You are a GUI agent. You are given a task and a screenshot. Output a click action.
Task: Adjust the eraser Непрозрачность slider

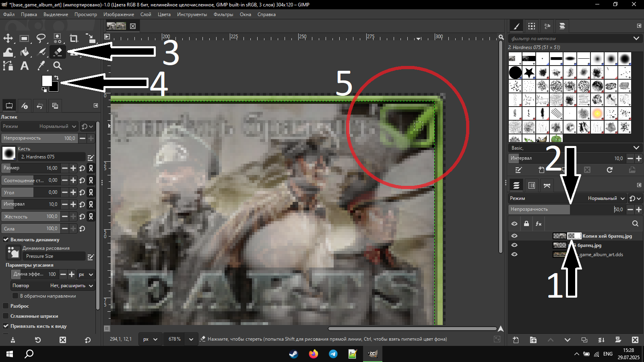click(x=39, y=138)
